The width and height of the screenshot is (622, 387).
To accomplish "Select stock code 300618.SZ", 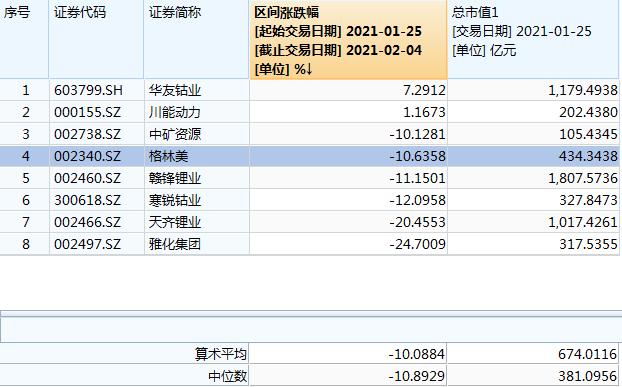I will point(87,200).
